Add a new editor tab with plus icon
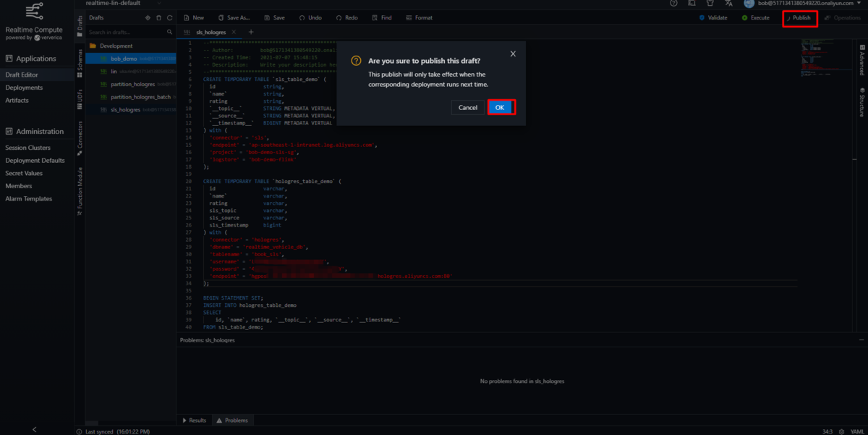Viewport: 868px width, 435px height. pos(251,32)
